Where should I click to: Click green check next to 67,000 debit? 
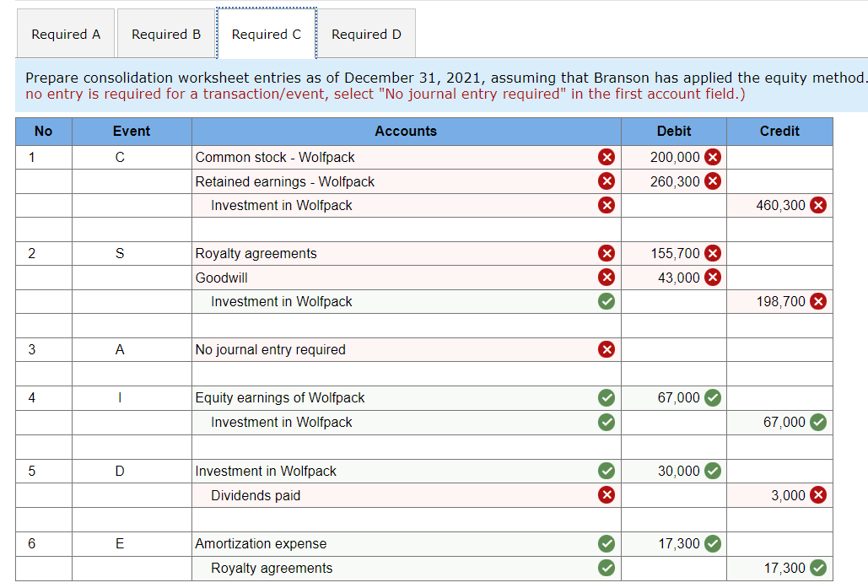click(x=713, y=397)
